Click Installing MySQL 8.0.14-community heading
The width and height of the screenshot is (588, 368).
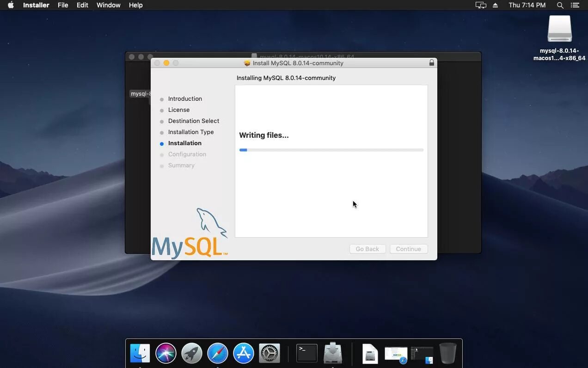point(286,78)
